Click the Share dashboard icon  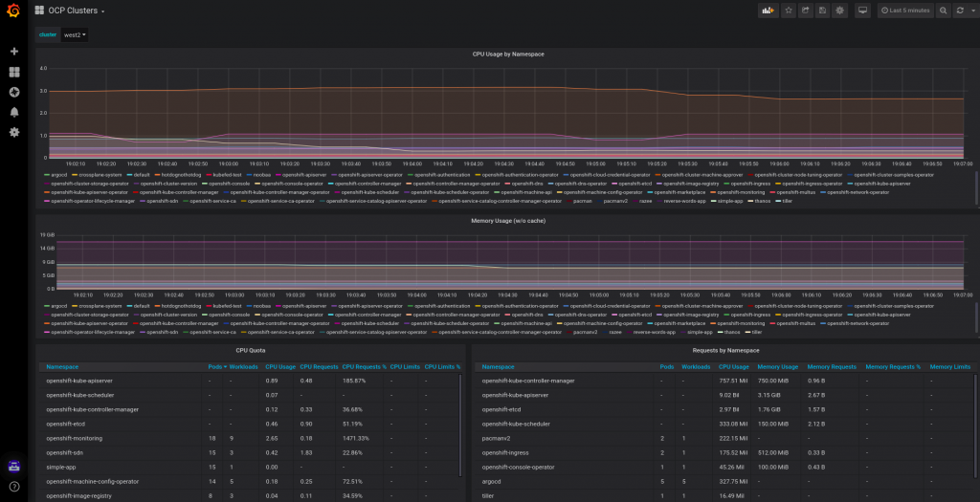pyautogui.click(x=806, y=11)
